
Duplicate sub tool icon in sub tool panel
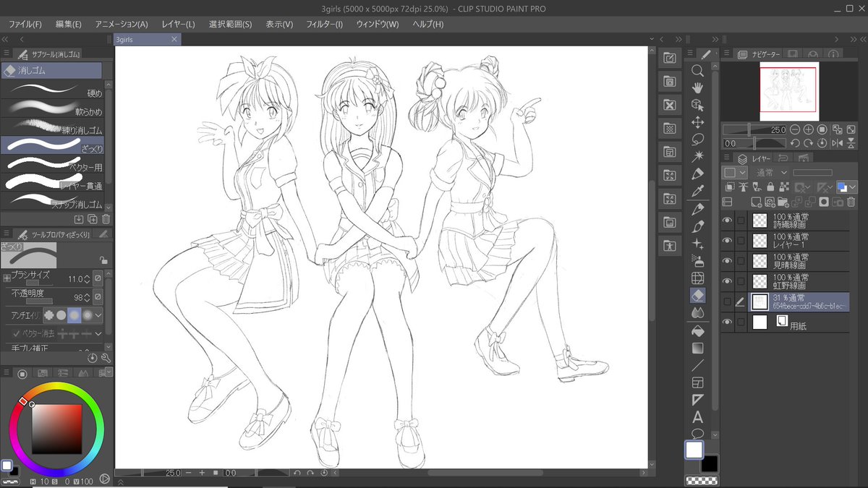(x=93, y=219)
